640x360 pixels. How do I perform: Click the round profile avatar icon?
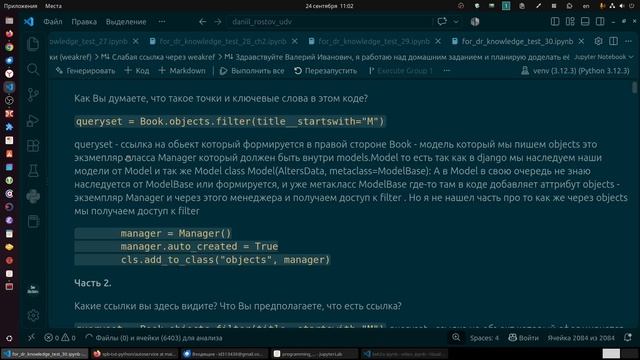(475, 22)
